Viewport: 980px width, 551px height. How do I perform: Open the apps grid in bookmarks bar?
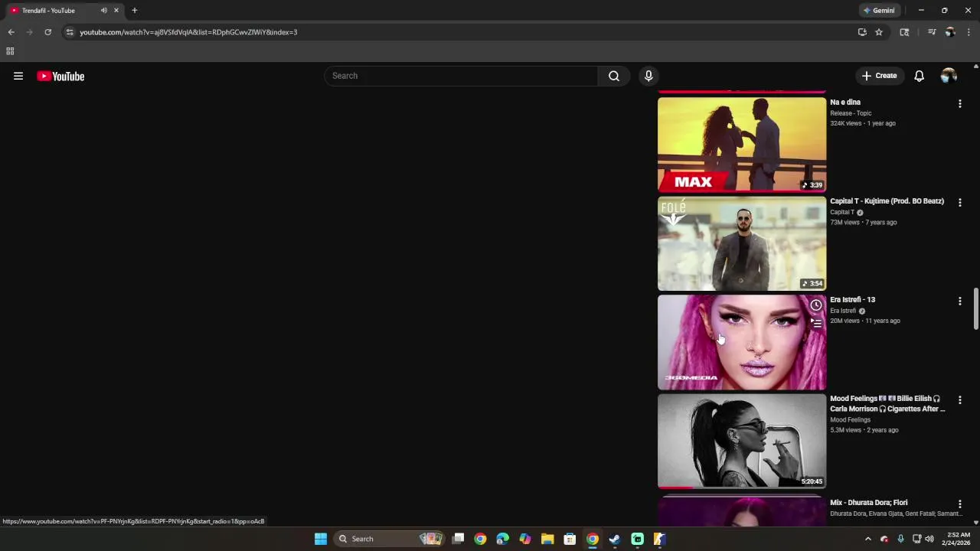[x=10, y=51]
